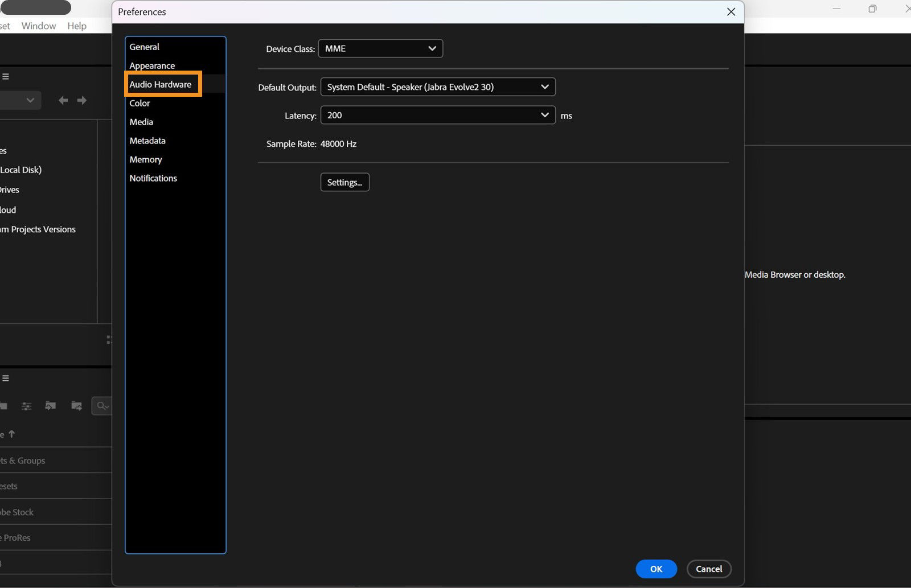Select the Appearance preferences category

coord(151,65)
